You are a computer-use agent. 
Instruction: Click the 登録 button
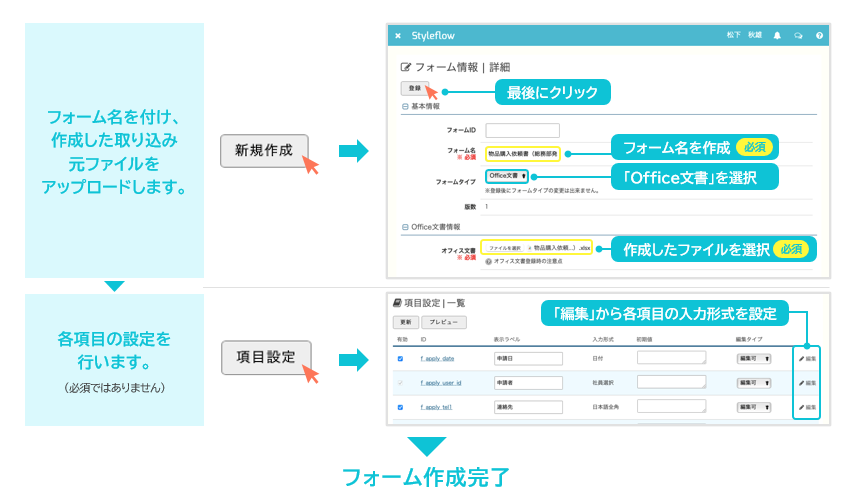415,88
